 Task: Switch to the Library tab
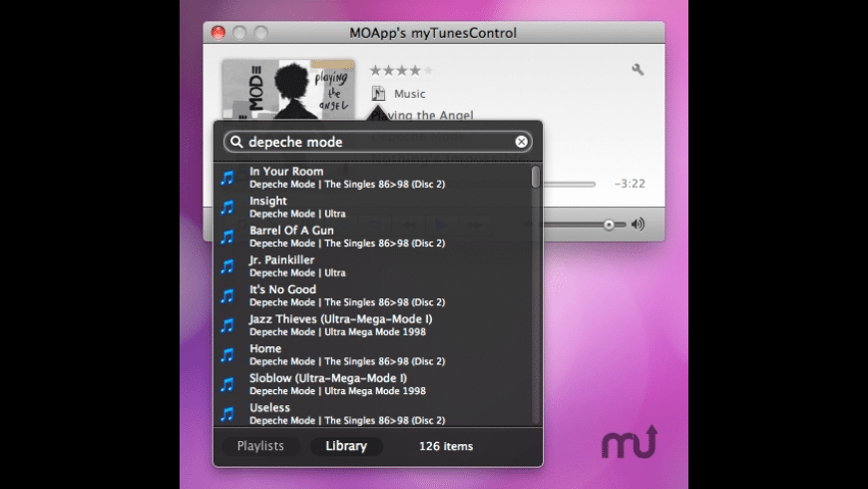346,446
